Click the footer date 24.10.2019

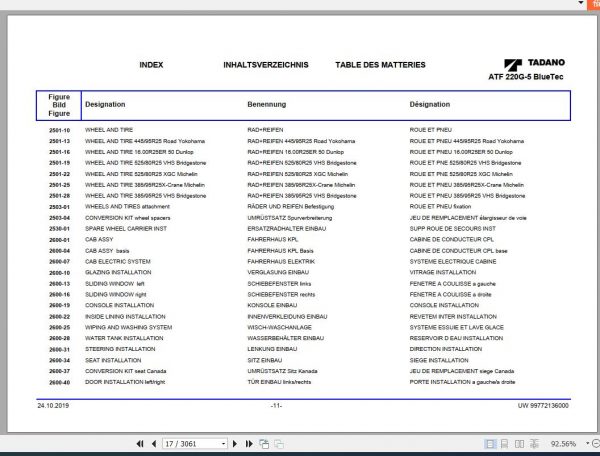pos(53,406)
